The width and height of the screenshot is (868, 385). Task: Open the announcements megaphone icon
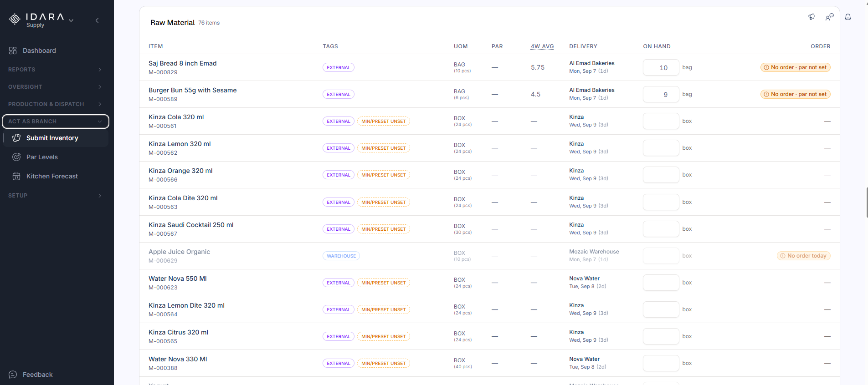coord(812,17)
